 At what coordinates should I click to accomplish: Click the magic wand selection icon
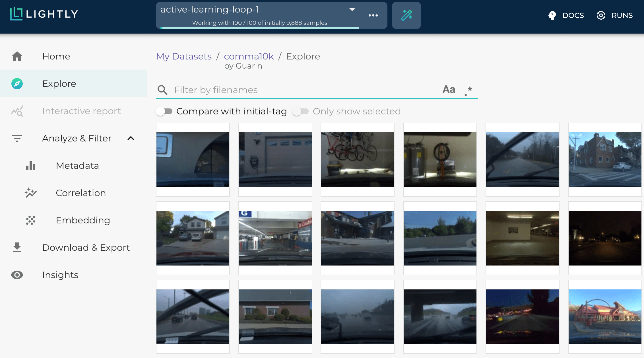[x=406, y=15]
